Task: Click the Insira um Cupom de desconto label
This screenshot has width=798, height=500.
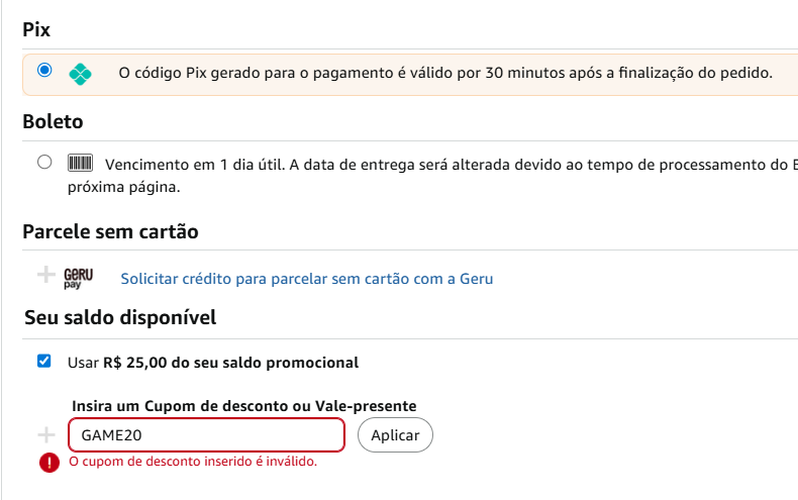Action: click(x=244, y=406)
